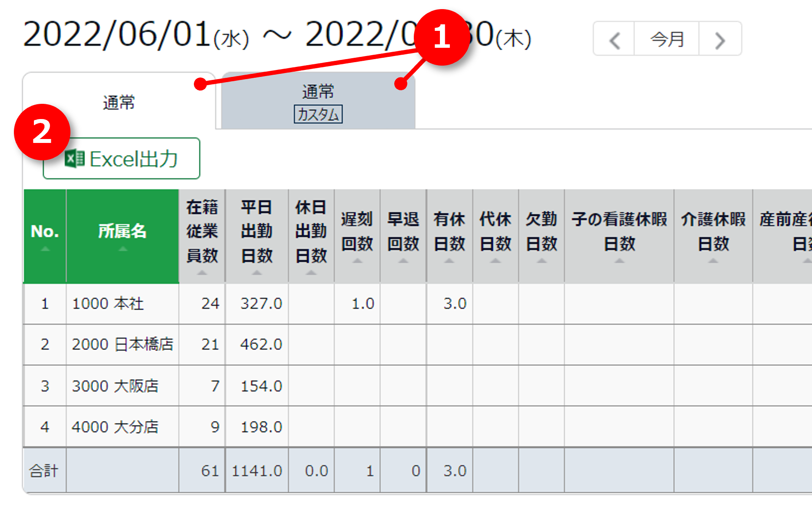Click the 154.0 weekday attendance value
The image size is (812, 507).
click(261, 386)
